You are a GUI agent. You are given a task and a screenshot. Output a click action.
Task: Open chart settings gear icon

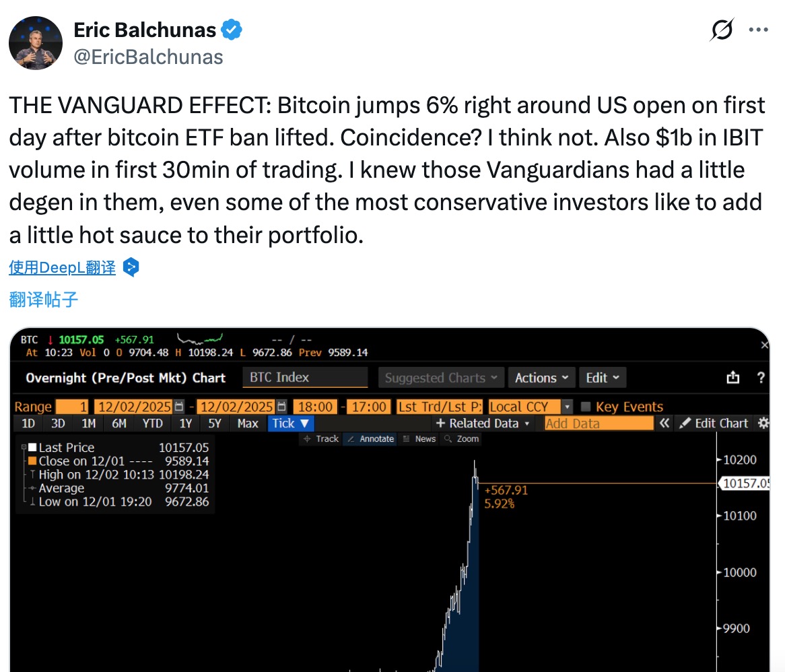pos(763,424)
